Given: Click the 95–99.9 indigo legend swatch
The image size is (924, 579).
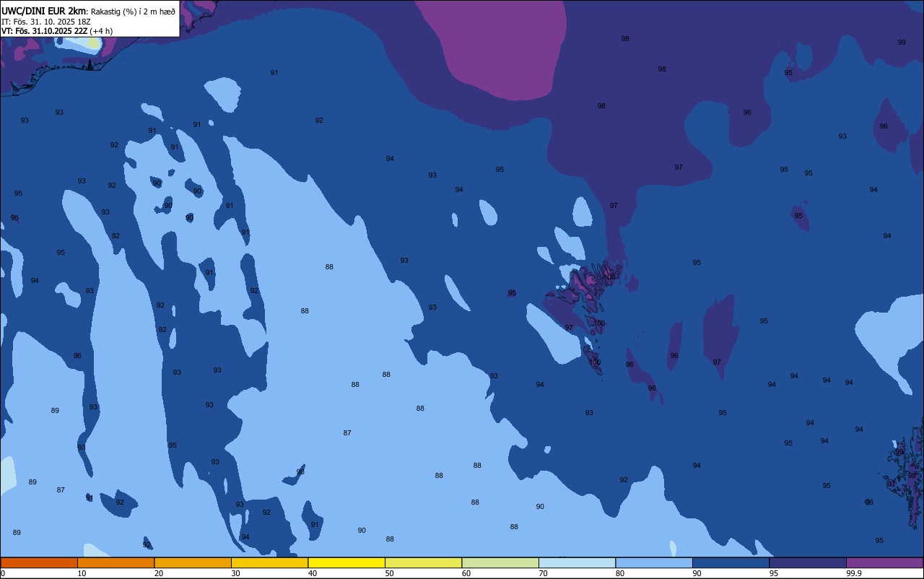Looking at the screenshot, I should tap(808, 562).
